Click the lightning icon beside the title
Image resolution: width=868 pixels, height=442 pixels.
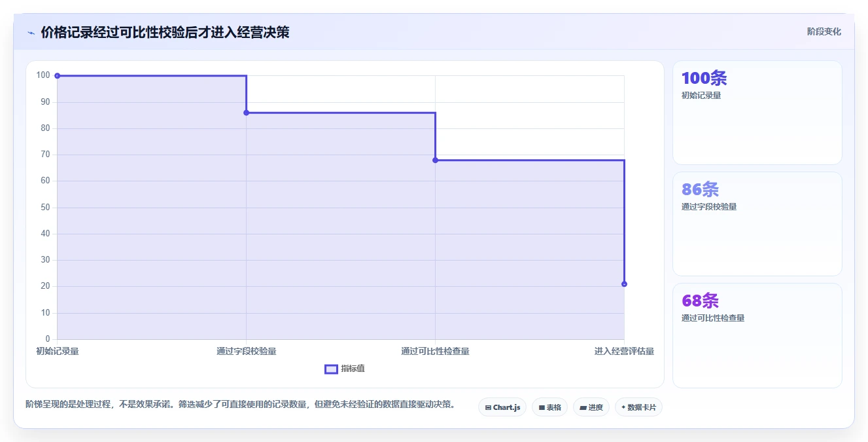point(31,33)
